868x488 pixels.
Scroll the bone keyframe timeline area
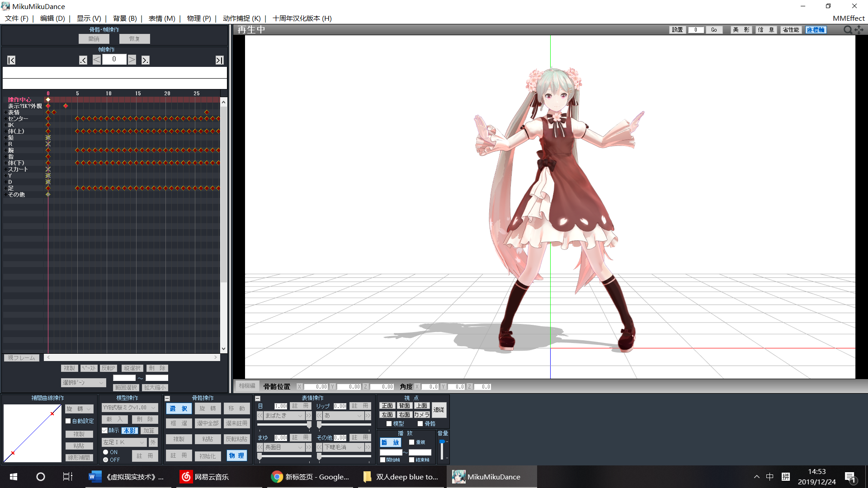point(132,357)
